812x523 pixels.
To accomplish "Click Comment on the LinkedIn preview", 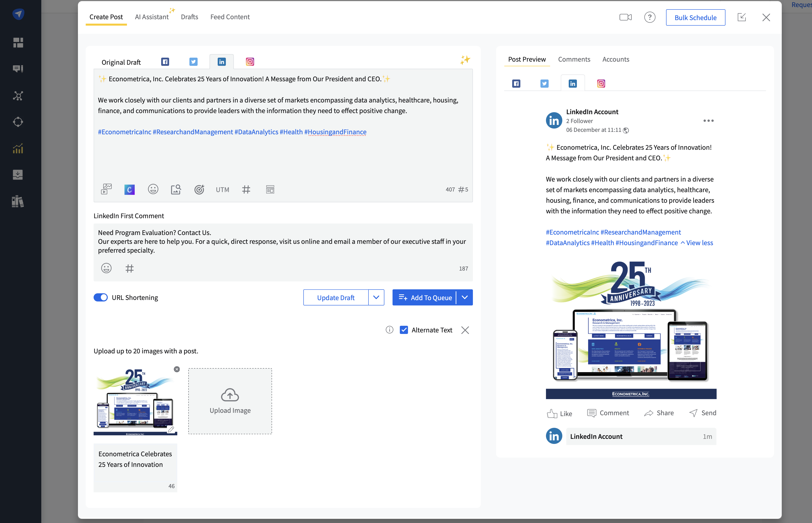I will [x=608, y=413].
